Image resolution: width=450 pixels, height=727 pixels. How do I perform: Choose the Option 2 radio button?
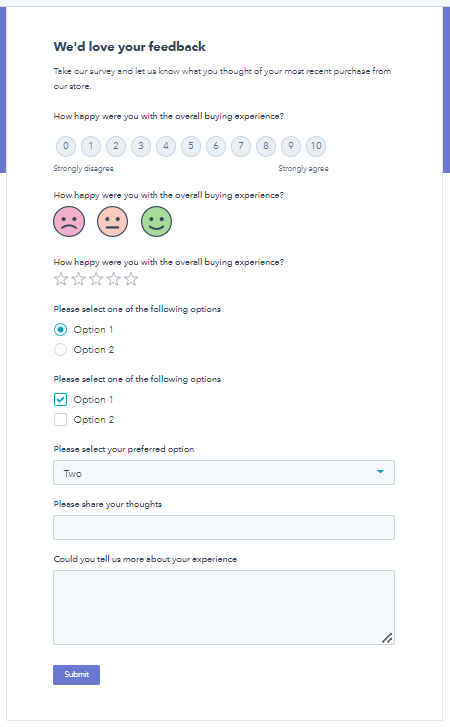click(x=60, y=350)
